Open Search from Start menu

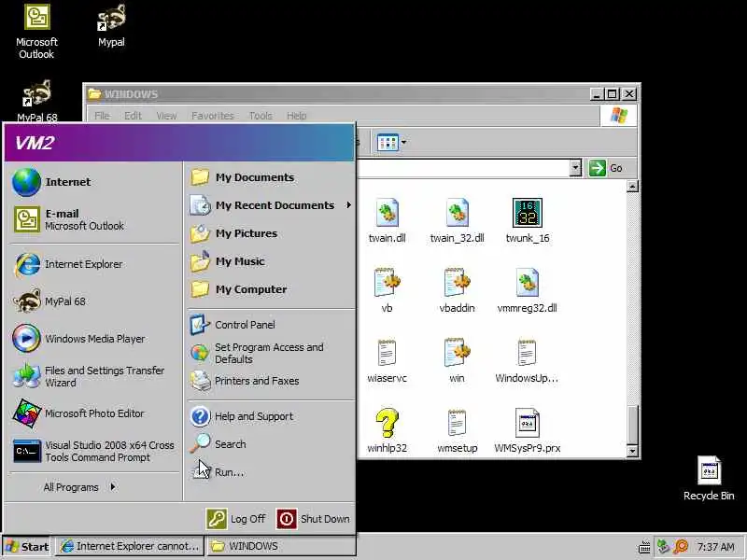(x=271, y=444)
